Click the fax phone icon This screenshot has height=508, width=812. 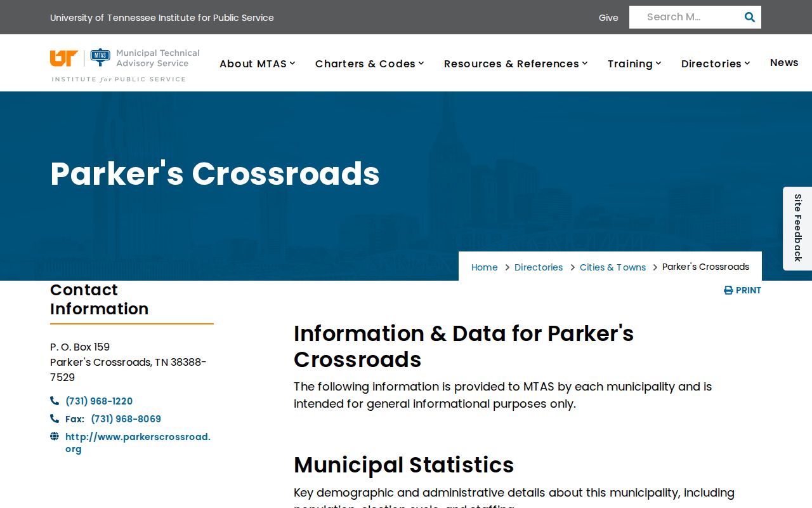(x=55, y=418)
